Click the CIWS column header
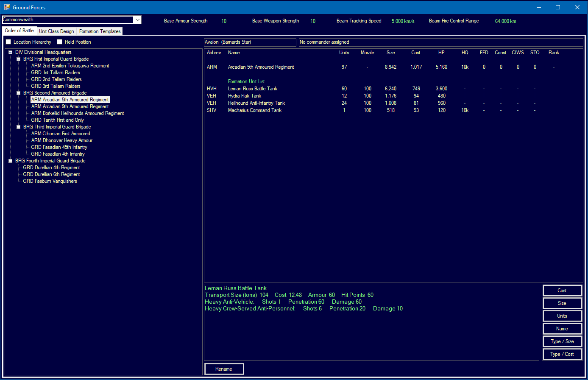Screen dimensions: 588x380 [518, 53]
